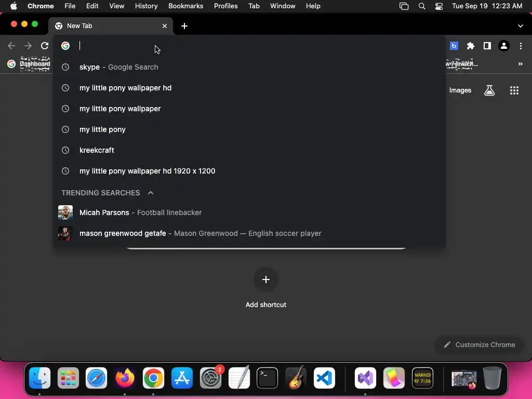Select 'kreekcraft' suggestion
The image size is (532, 399).
(x=249, y=150)
